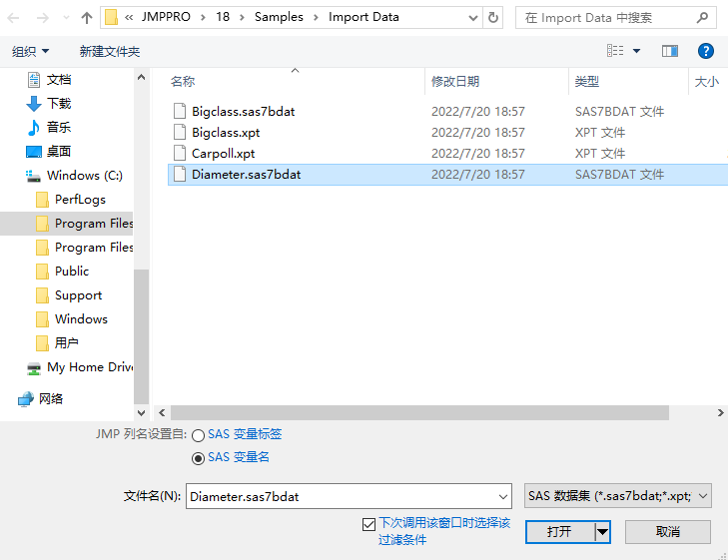Image resolution: width=728 pixels, height=560 pixels.
Task: Click the 取消 button
Action: (668, 532)
